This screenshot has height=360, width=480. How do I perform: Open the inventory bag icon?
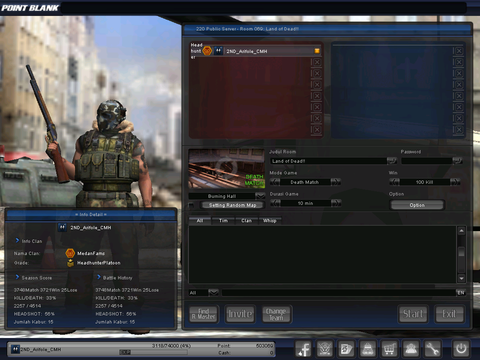point(367,349)
